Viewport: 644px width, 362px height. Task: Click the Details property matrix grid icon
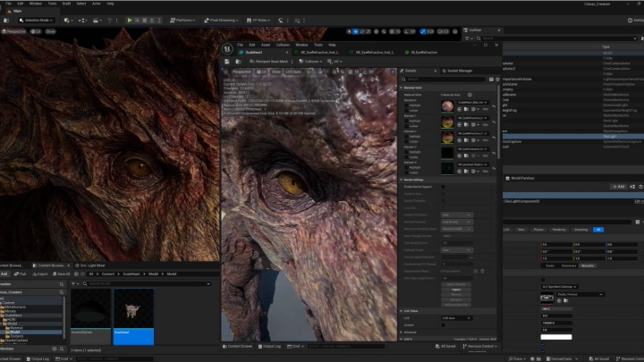[x=491, y=80]
